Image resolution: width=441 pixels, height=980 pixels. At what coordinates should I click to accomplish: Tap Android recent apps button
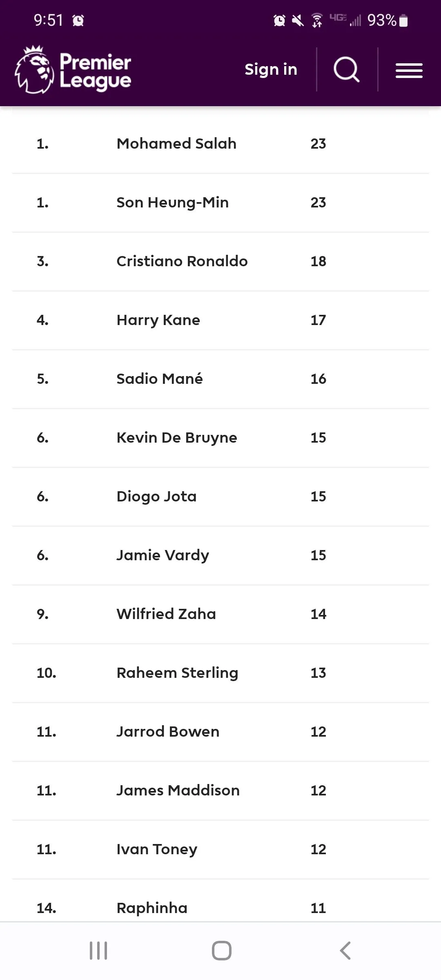click(98, 950)
